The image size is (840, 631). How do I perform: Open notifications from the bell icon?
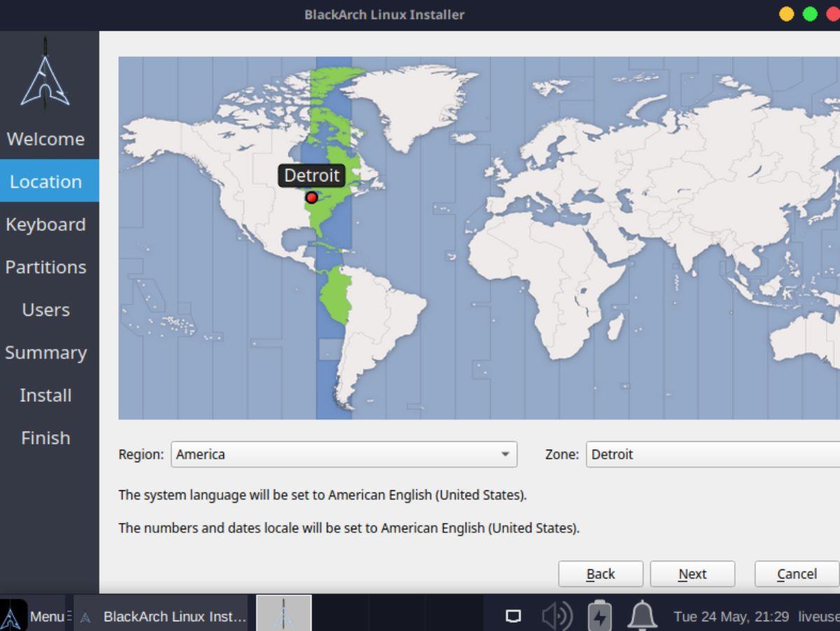tap(643, 615)
